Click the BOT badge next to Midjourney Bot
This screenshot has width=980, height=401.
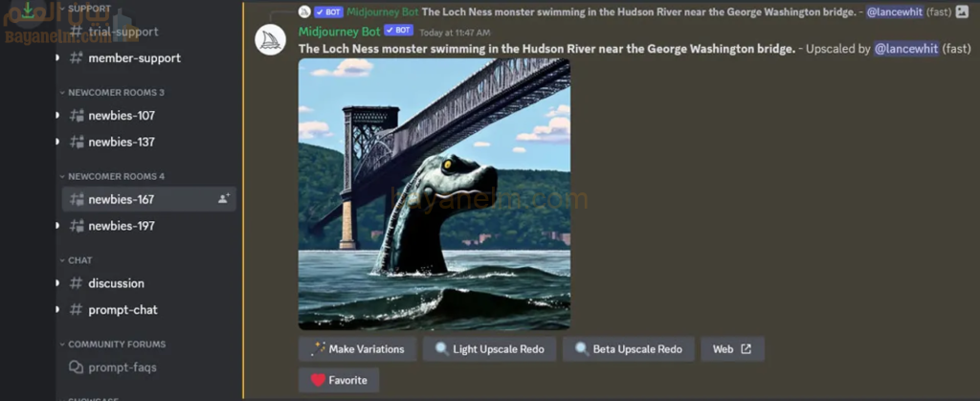tap(399, 31)
